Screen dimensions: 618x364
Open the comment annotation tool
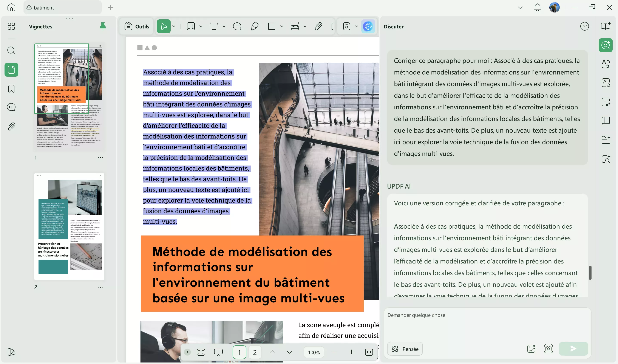point(237,26)
